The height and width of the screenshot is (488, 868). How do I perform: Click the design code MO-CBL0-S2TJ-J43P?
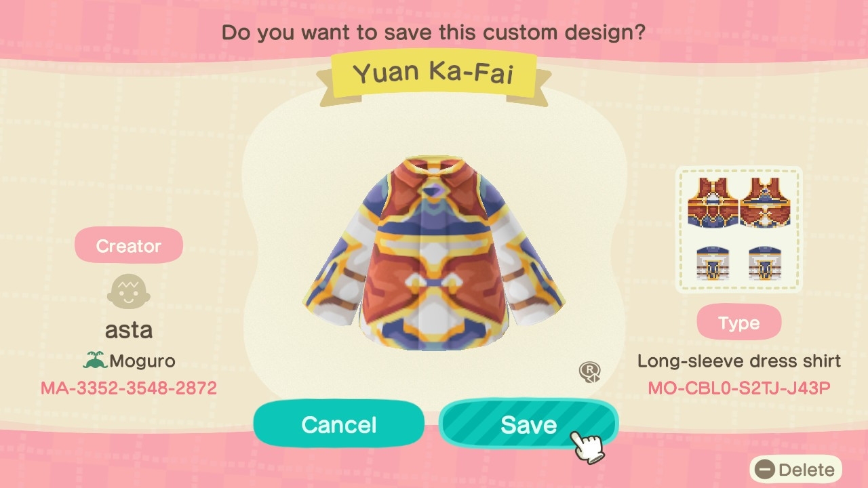(x=739, y=388)
